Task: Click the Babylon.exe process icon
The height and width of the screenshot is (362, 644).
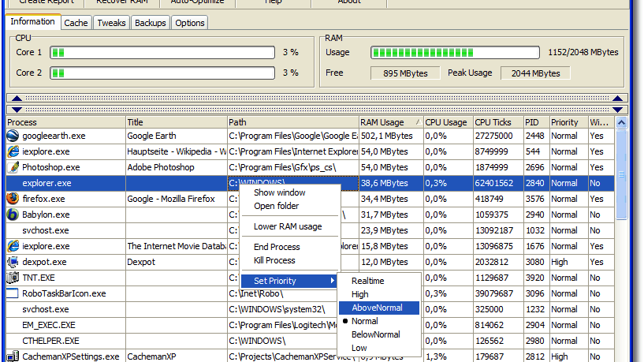Action: pyautogui.click(x=13, y=215)
